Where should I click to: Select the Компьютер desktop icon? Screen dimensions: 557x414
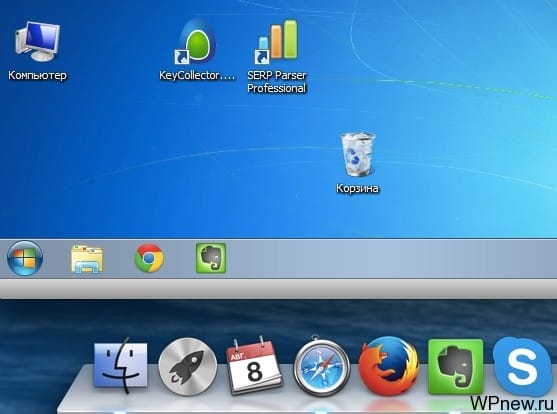pos(37,42)
